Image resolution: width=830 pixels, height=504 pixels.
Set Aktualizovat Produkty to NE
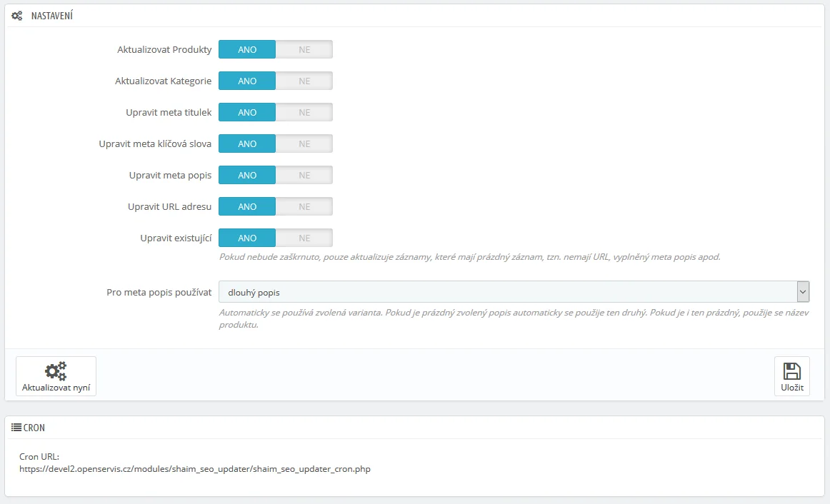pos(304,49)
